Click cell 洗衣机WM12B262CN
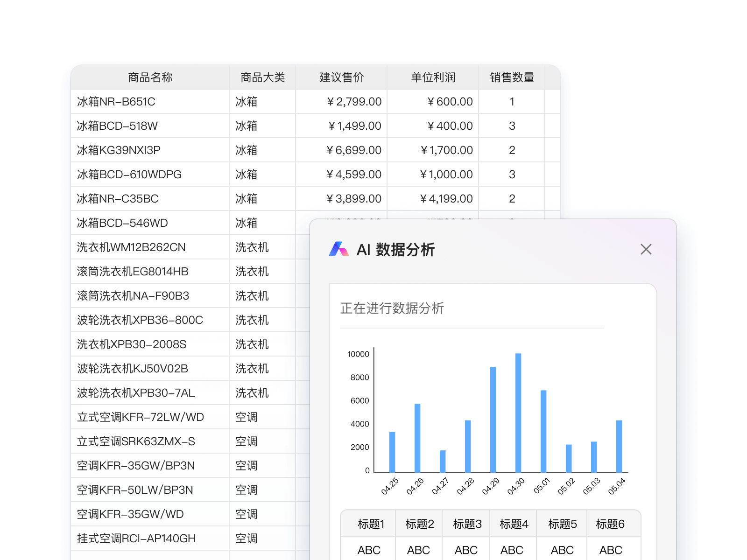The height and width of the screenshot is (560, 747). tap(150, 247)
